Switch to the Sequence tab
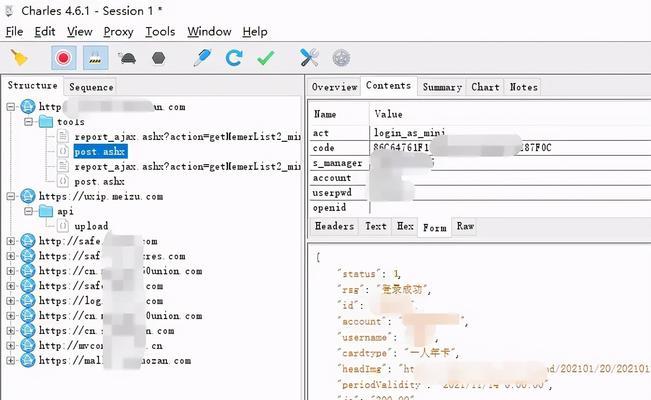The height and width of the screenshot is (400, 651). (91, 87)
